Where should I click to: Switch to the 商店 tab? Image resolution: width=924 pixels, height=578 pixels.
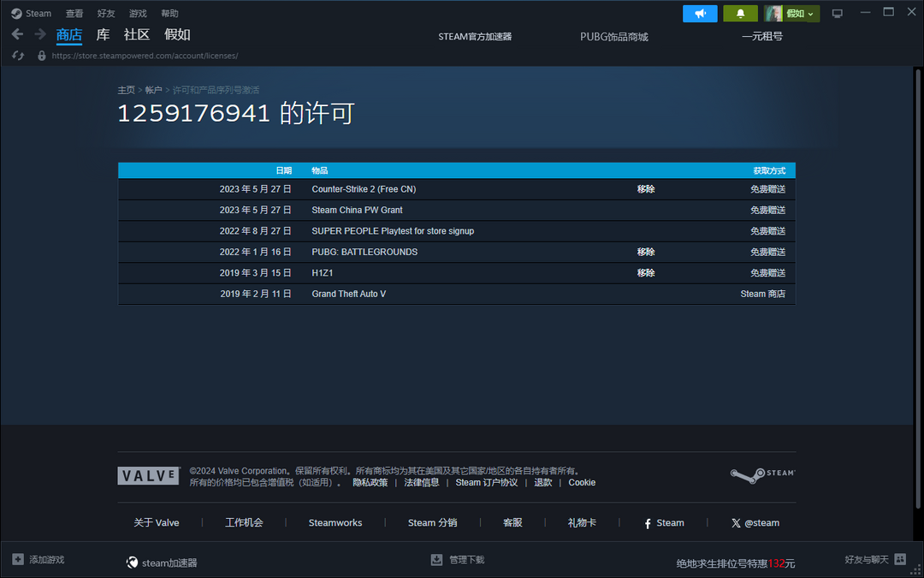[69, 35]
